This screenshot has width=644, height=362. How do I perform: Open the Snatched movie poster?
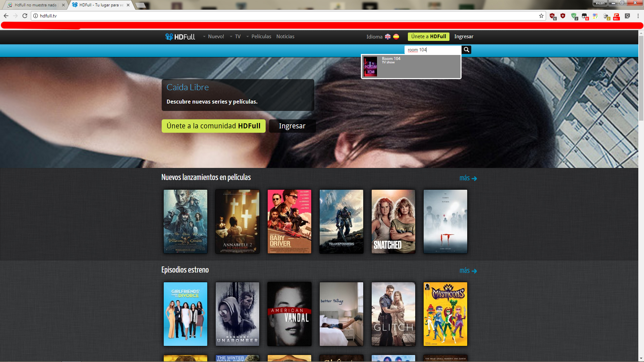(x=393, y=222)
